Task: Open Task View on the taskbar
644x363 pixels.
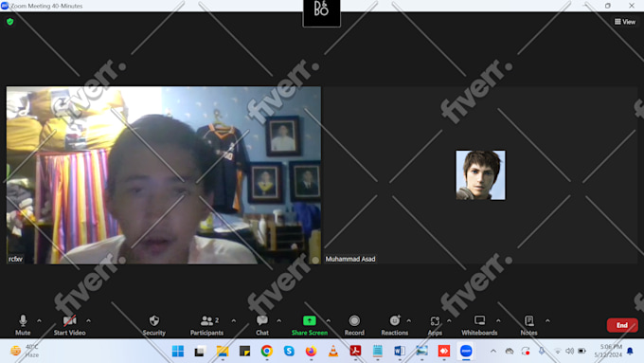Action: click(x=200, y=351)
